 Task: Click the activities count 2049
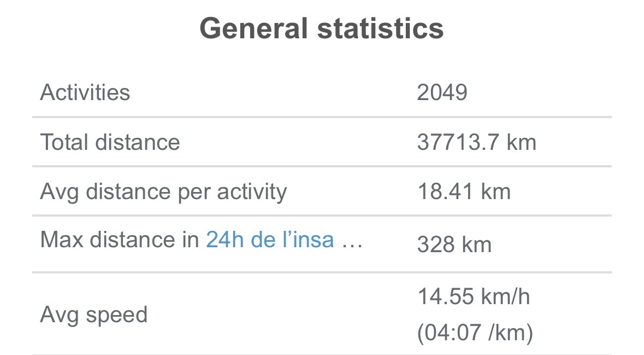pyautogui.click(x=442, y=92)
